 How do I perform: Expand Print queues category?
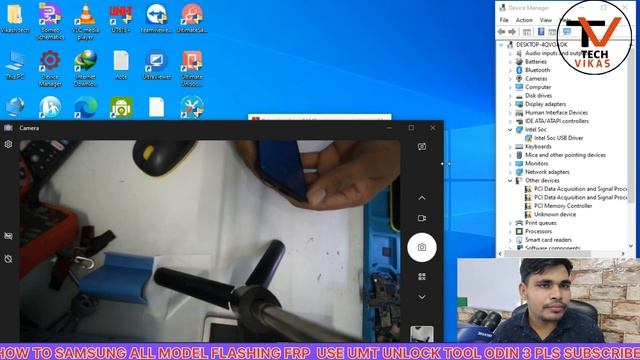tap(510, 223)
